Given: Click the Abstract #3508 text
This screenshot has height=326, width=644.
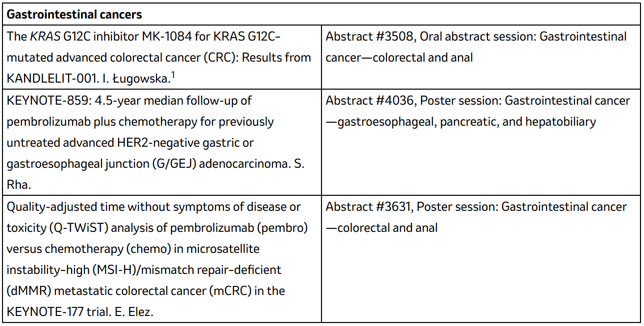Looking at the screenshot, I should coord(369,37).
